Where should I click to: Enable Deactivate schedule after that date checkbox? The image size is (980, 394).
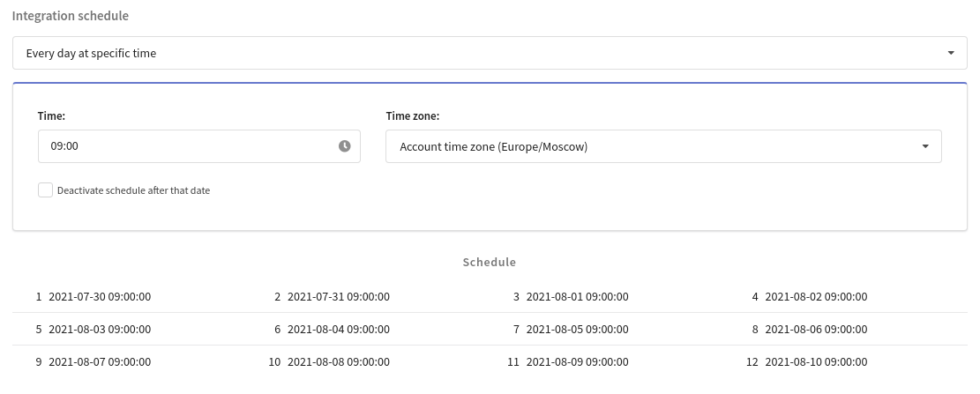[x=45, y=190]
